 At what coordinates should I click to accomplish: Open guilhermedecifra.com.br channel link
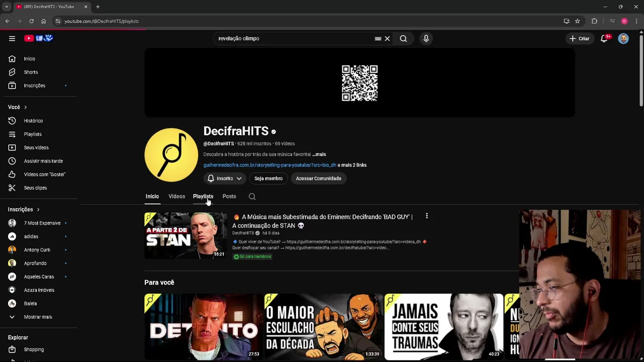[270, 165]
